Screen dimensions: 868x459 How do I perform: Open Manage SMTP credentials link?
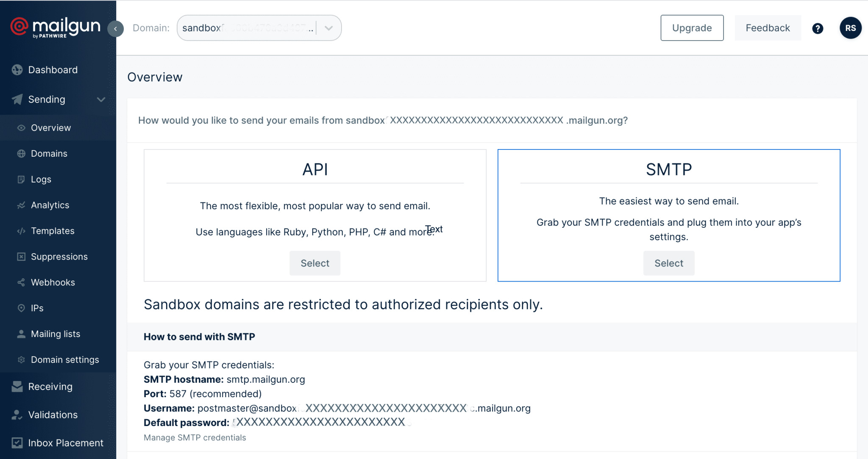(195, 437)
